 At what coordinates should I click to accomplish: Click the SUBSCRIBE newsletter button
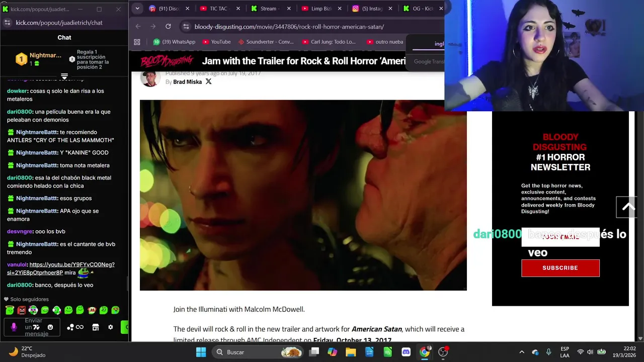pos(560,268)
